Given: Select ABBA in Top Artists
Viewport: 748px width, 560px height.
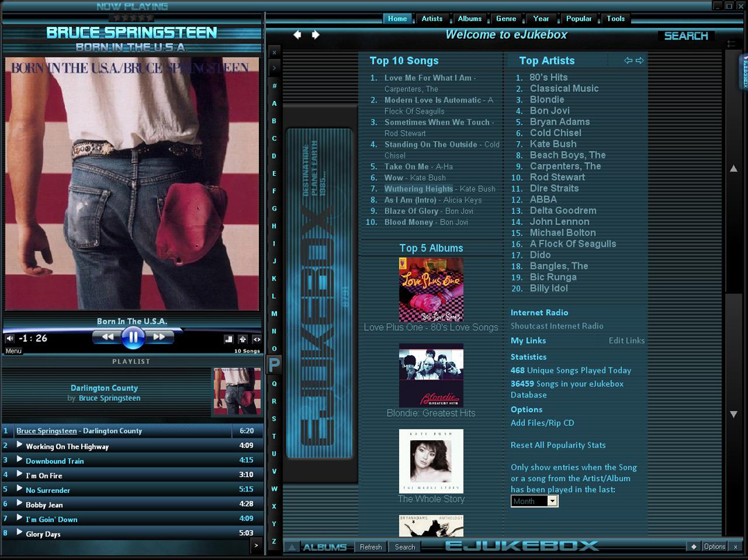Looking at the screenshot, I should (x=543, y=199).
